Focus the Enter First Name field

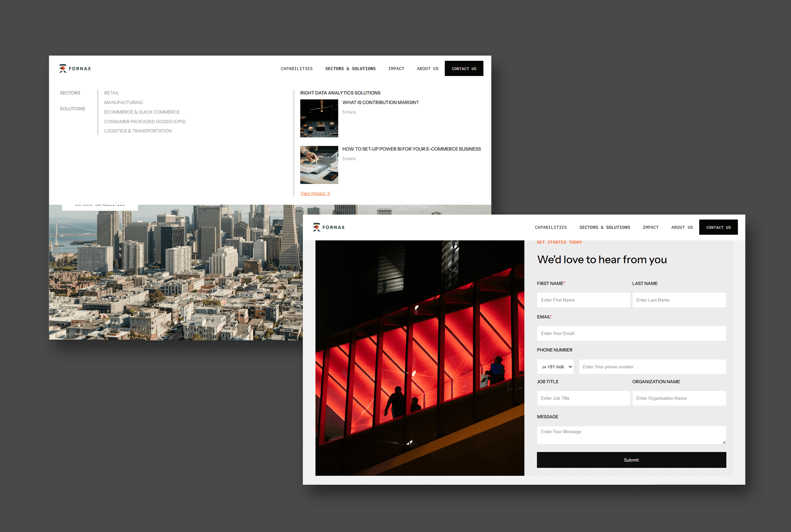click(583, 300)
